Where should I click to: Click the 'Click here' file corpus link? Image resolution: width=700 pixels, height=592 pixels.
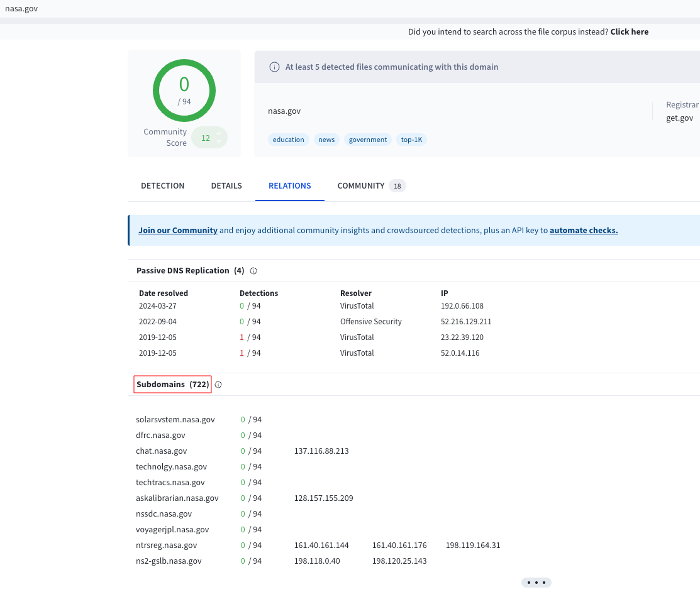click(x=629, y=32)
